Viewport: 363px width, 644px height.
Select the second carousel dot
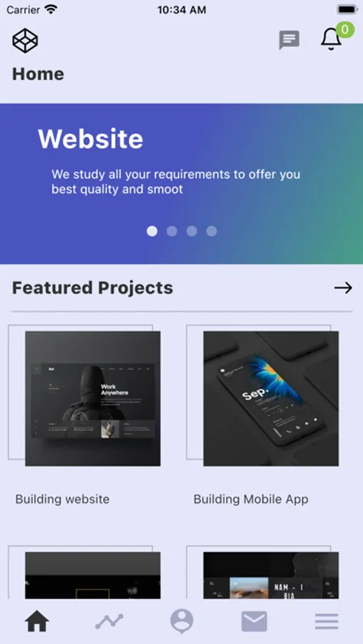point(172,231)
